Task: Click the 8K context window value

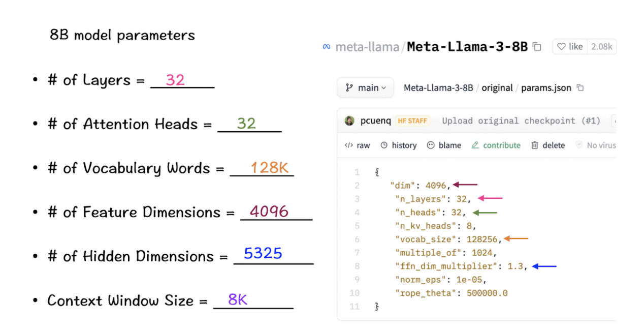Action: pos(237,299)
